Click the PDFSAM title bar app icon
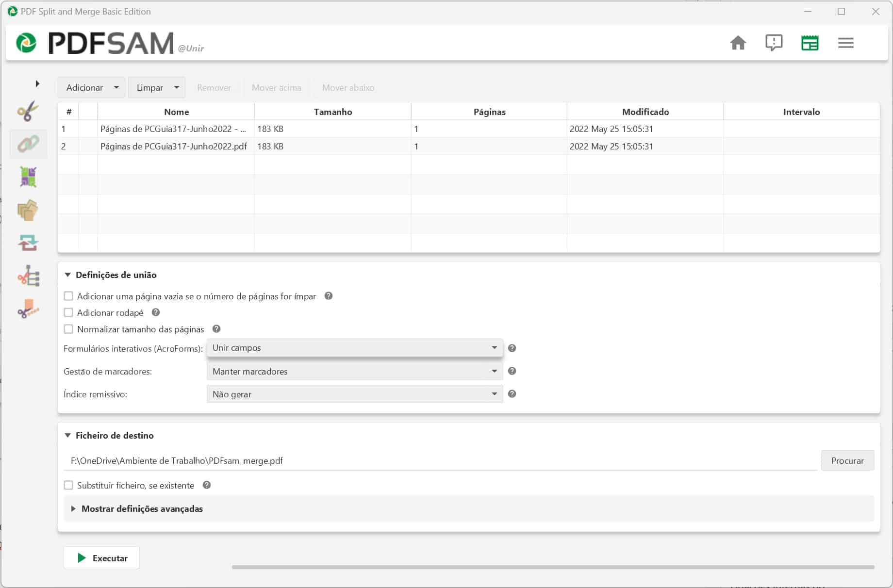The height and width of the screenshot is (588, 893). (13, 11)
